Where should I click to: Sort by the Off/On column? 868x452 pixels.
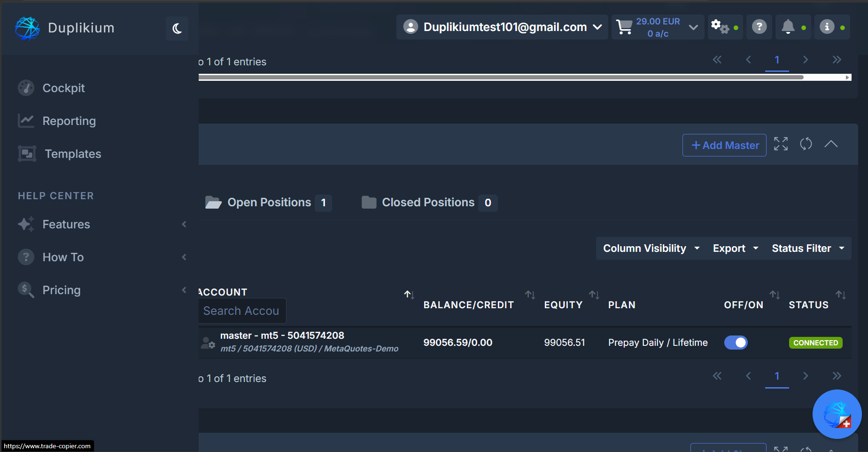point(775,295)
